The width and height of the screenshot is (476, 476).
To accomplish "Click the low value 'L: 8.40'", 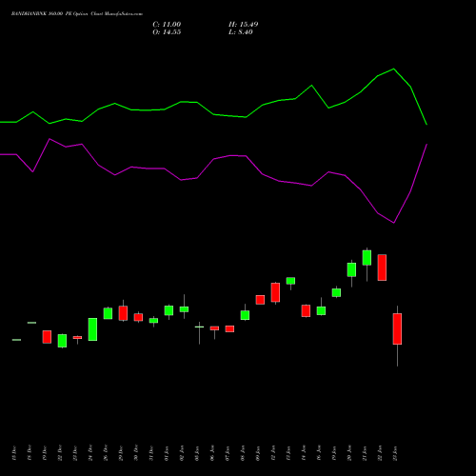I will click(x=241, y=32).
